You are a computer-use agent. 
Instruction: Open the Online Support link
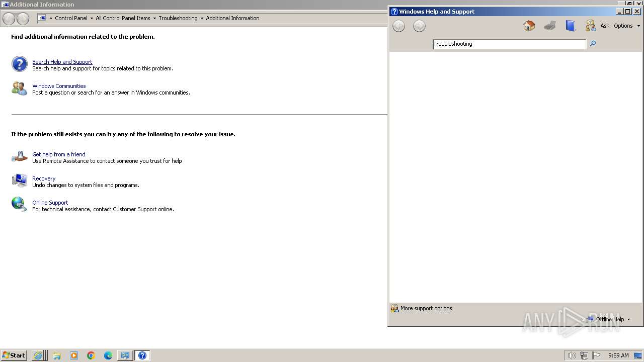[x=50, y=203]
